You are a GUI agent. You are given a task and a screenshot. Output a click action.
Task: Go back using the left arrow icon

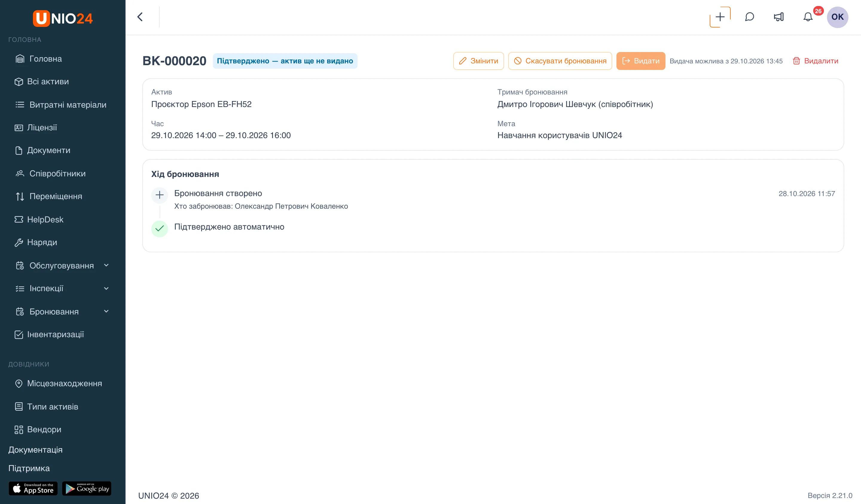(140, 17)
